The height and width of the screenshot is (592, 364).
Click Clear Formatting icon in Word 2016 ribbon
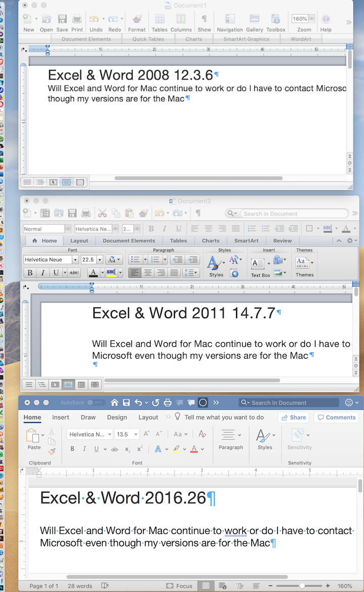coord(202,434)
